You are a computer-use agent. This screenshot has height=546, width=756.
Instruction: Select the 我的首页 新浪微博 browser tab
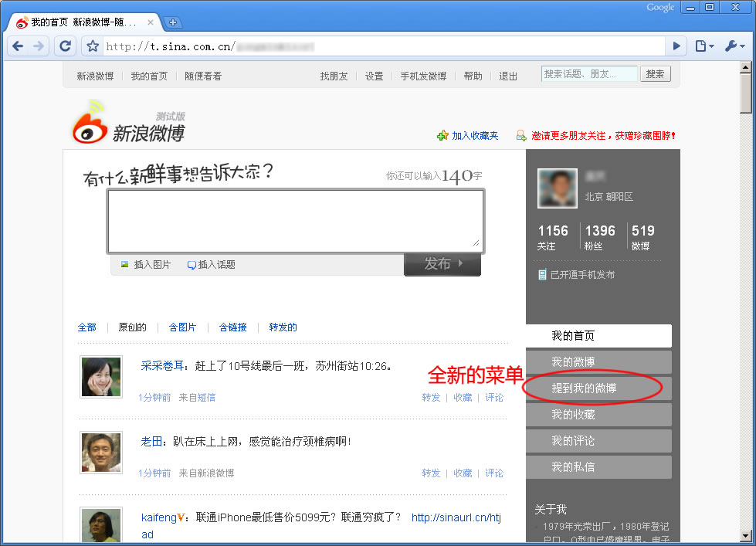click(x=83, y=22)
